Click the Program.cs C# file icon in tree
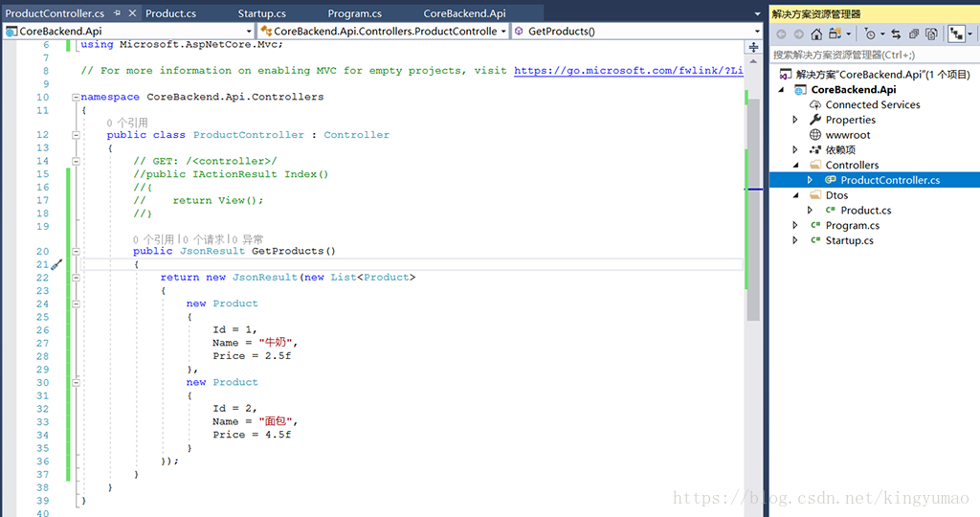The image size is (980, 517). (x=815, y=225)
